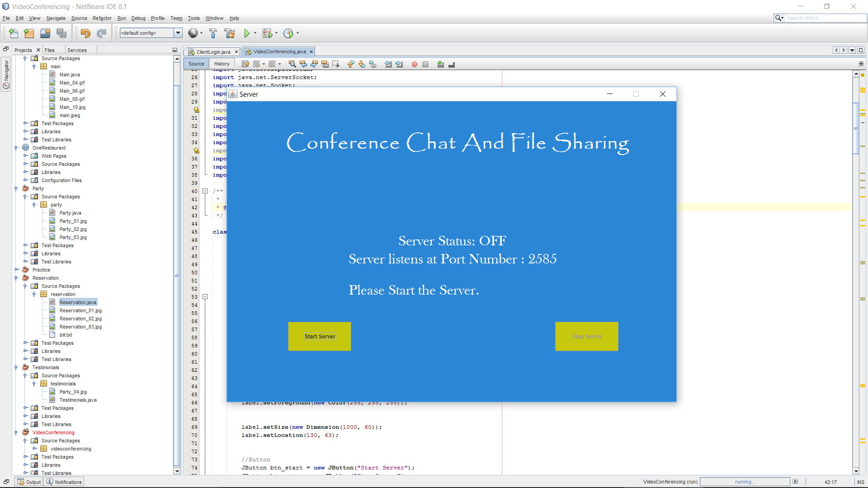Build project with the hammer icon
The width and height of the screenshot is (868, 488).
tap(212, 33)
